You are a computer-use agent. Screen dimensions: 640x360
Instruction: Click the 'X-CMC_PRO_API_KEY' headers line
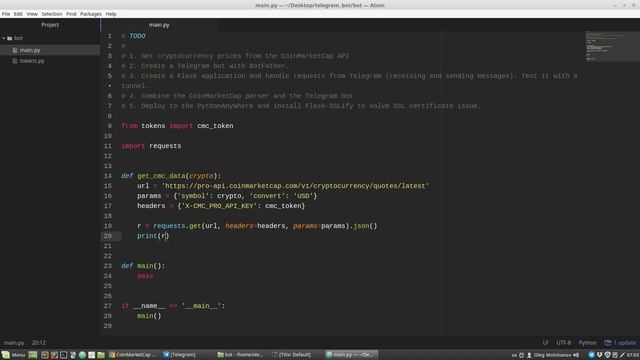point(221,206)
